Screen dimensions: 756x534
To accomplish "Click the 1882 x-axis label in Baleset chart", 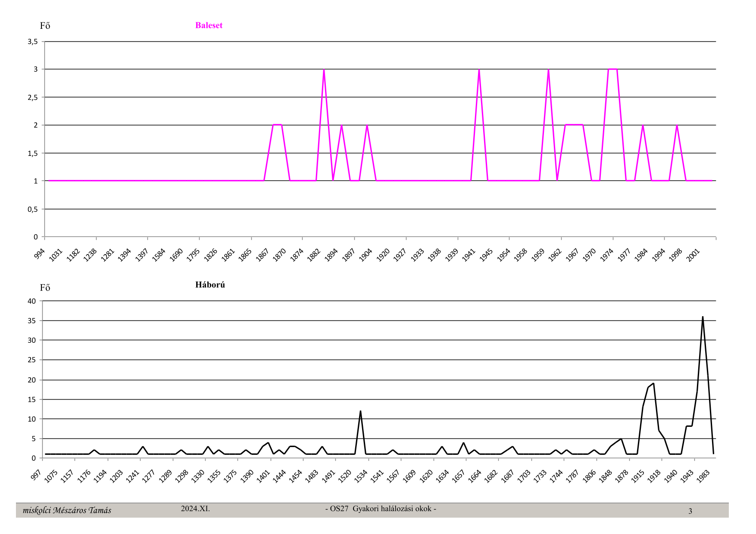I will pyautogui.click(x=314, y=255).
